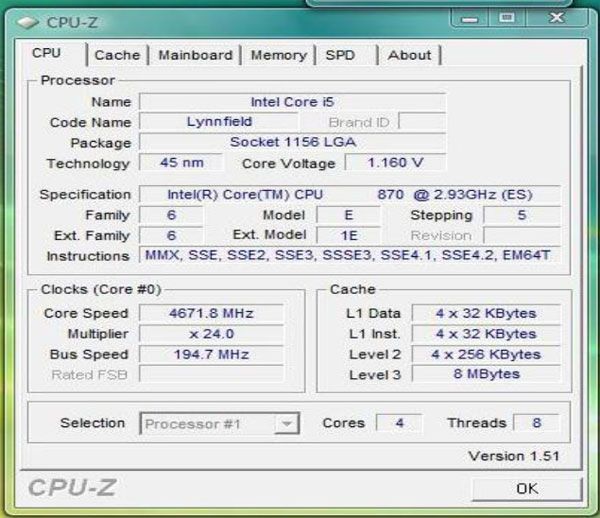Click the Package value Socket 1156 LGA

[292, 142]
